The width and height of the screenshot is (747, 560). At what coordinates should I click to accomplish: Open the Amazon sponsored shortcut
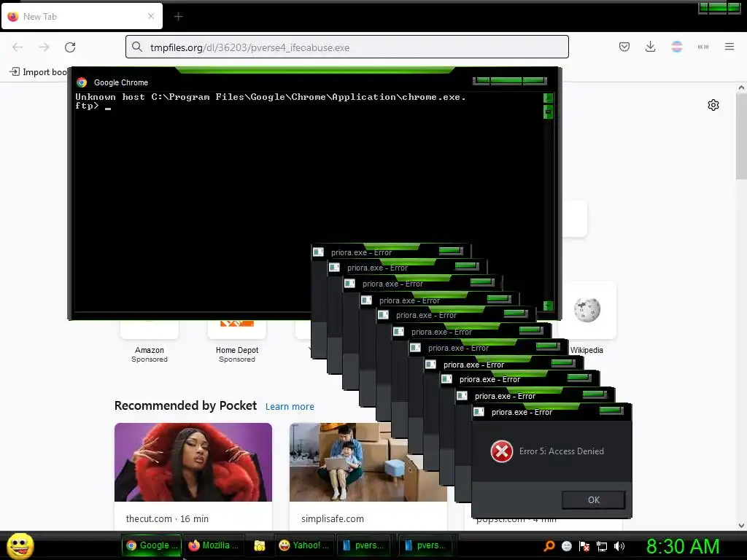[149, 341]
